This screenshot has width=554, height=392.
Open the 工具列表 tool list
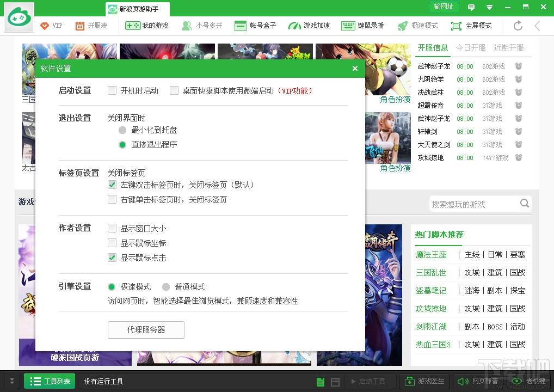point(50,382)
